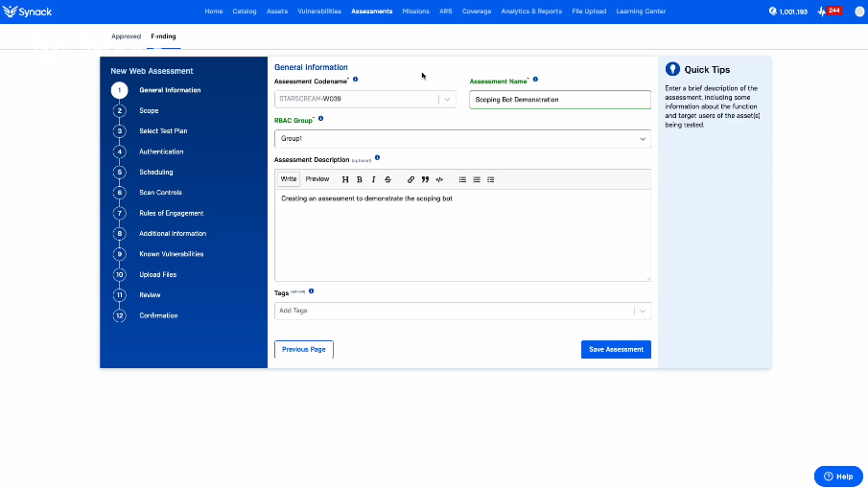Viewport: 868px width, 488px height.
Task: Expand the Add Tags dropdown arrow
Action: coord(643,311)
